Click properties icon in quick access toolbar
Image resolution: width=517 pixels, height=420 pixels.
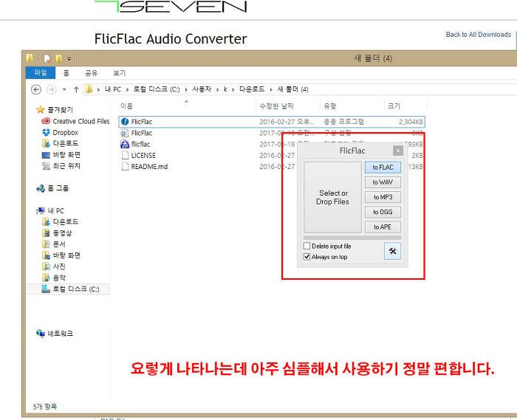point(47,58)
